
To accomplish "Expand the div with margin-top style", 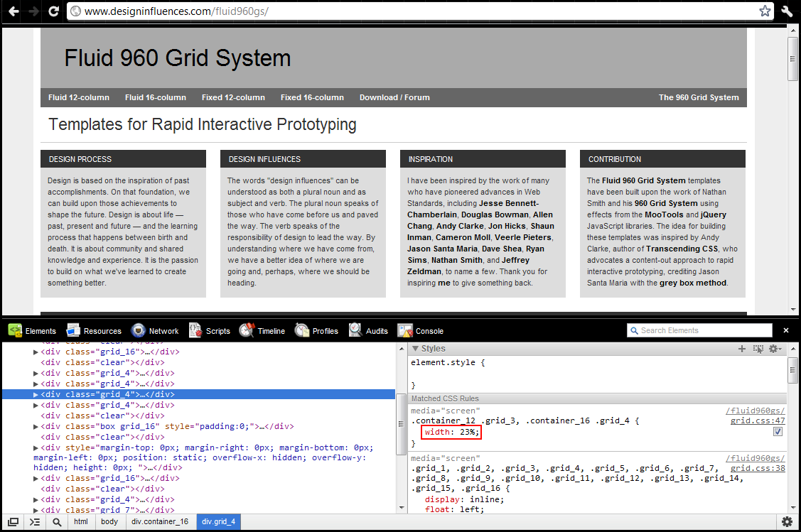I will pos(36,447).
